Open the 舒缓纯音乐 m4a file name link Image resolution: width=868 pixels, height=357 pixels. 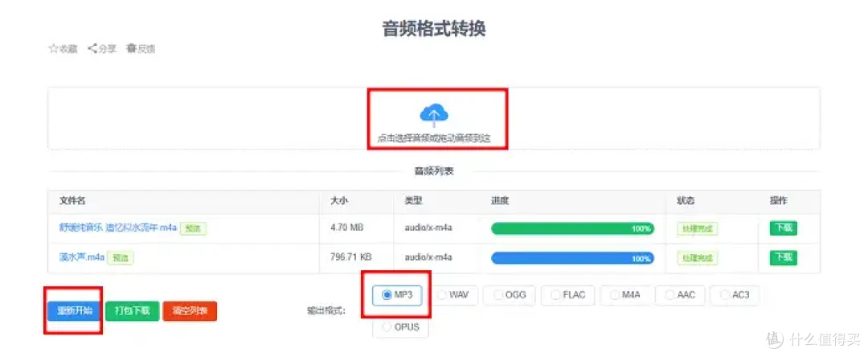pyautogui.click(x=118, y=228)
